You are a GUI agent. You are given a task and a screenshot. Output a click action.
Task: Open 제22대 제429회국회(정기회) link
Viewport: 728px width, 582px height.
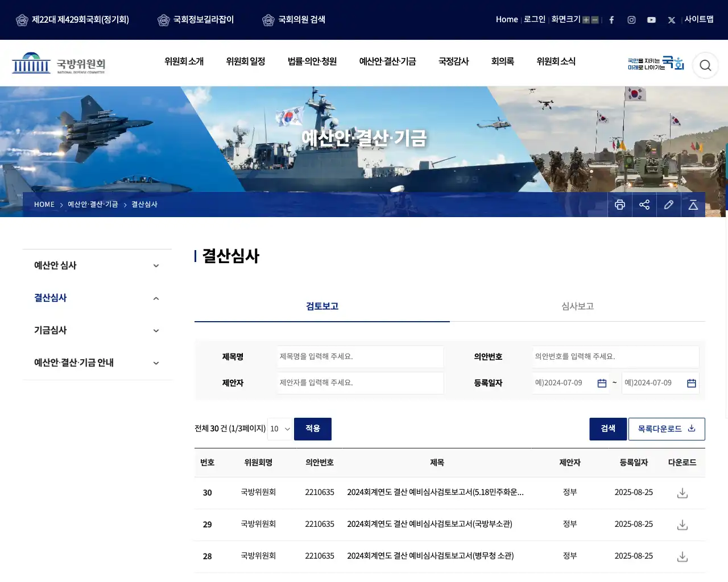coord(72,20)
